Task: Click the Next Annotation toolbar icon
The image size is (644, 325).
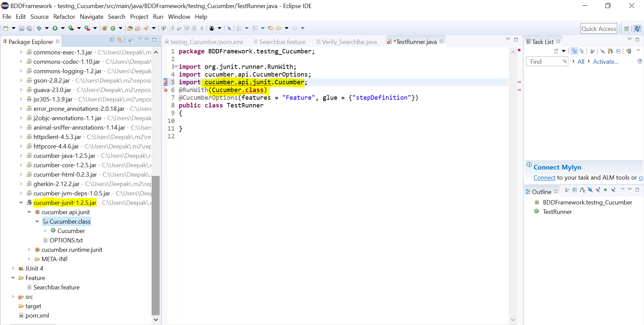Action: coord(239,28)
